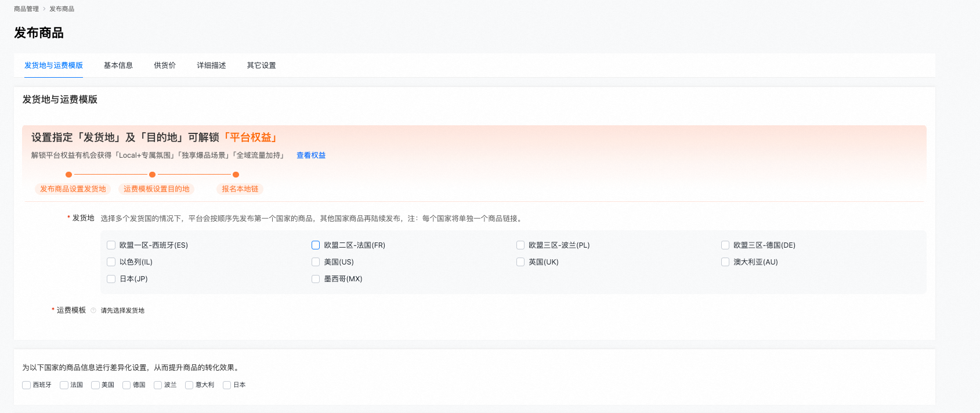Image resolution: width=980 pixels, height=413 pixels.
Task: Tick 欧盟三区-德国(DE) checkbox
Action: [x=725, y=245]
